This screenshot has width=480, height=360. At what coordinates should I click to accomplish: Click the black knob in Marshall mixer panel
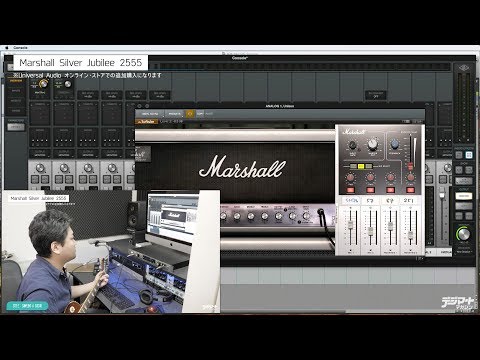pyautogui.click(x=352, y=145)
